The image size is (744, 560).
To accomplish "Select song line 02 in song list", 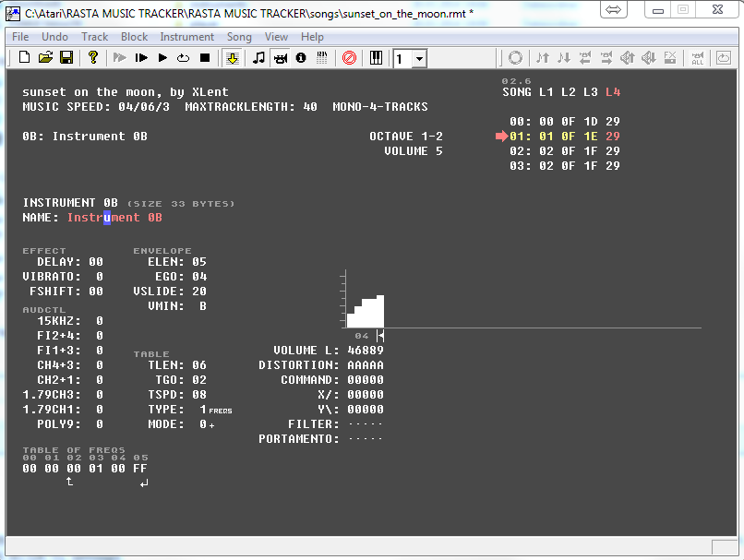I will 565,151.
